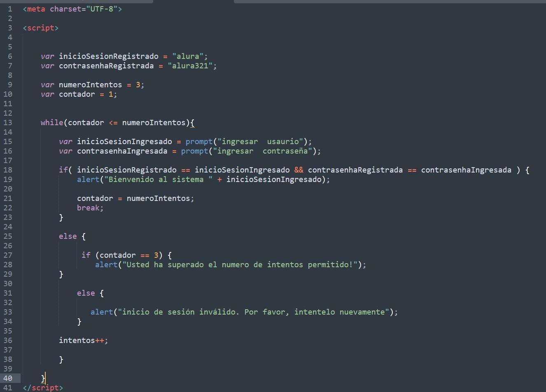The width and height of the screenshot is (546, 392).
Task: Click the opening <script> tag on line 3
Action: [x=41, y=28]
